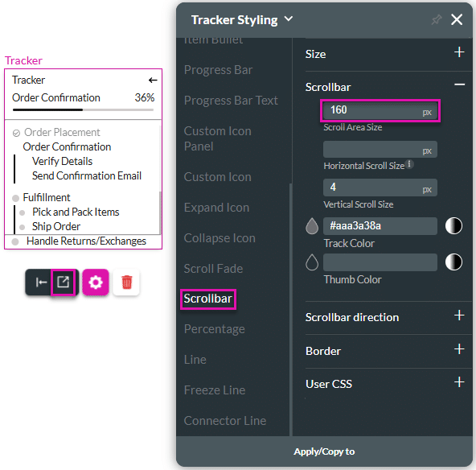476x470 pixels.
Task: Click the Order Confirmation progress header text
Action: 55,98
